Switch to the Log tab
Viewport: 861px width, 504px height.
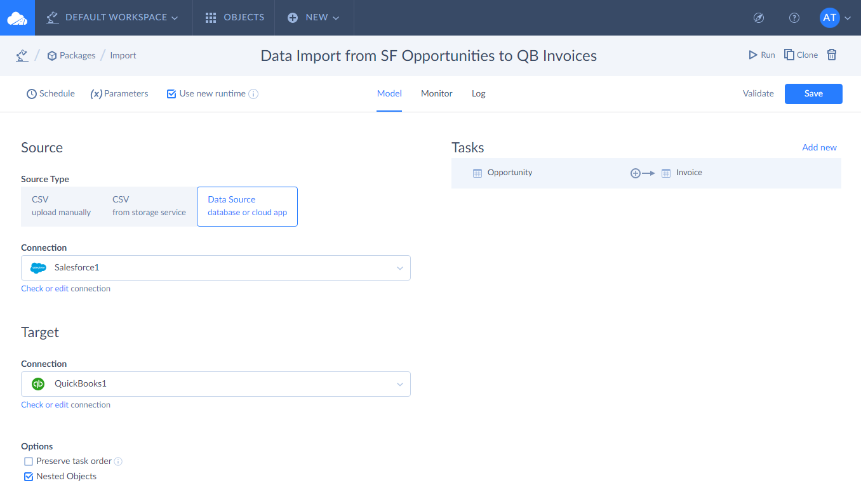[479, 93]
